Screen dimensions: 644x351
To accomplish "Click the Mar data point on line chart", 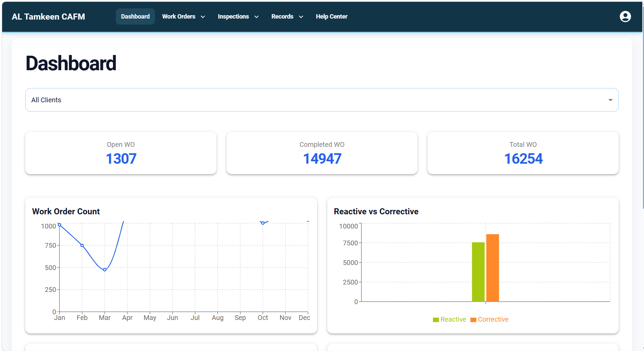I will point(105,270).
